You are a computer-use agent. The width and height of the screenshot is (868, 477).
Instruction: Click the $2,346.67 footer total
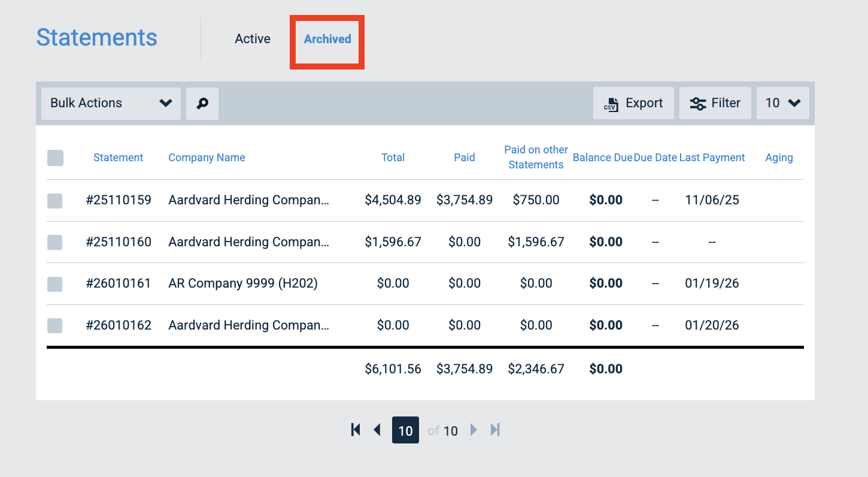pyautogui.click(x=536, y=369)
